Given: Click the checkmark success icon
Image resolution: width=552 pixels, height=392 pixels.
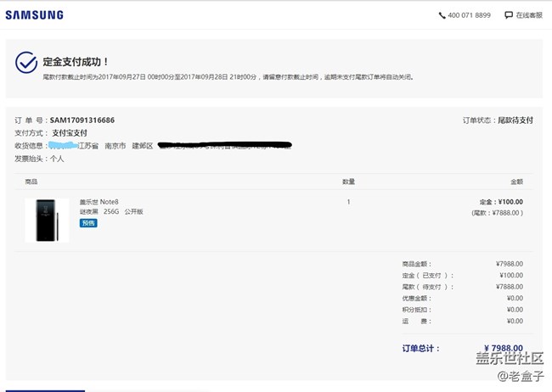Looking at the screenshot, I should [26, 63].
